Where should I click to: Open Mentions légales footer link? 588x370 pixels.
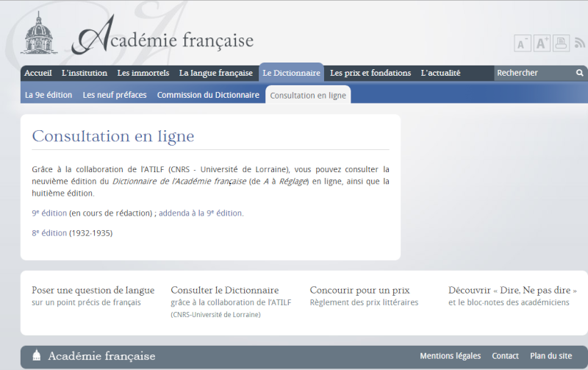(450, 356)
